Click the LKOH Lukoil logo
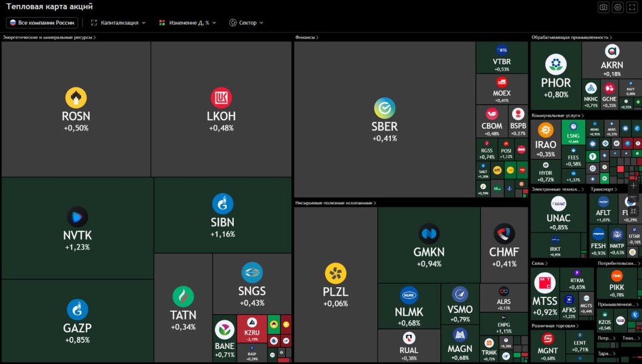 click(221, 98)
